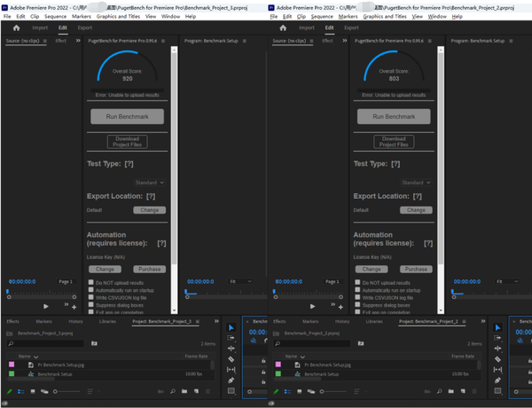Select the Selection tool in Benchmark_Project_2 window

point(497,327)
